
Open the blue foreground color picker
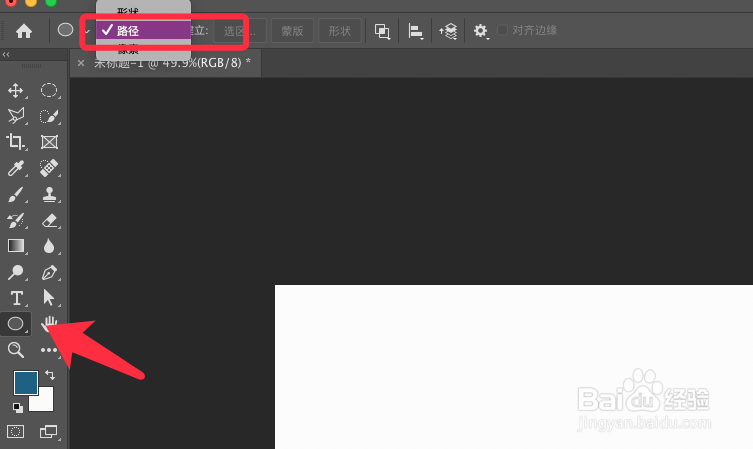pos(25,383)
